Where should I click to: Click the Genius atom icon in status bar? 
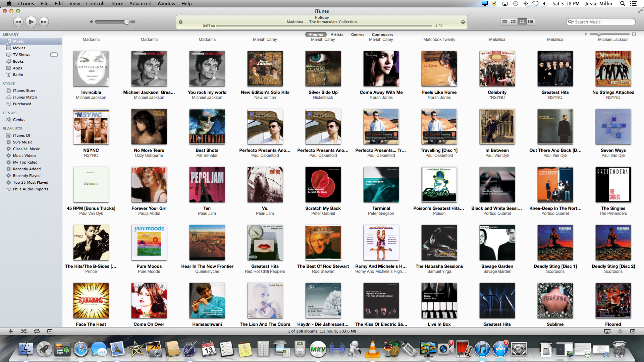point(620,331)
